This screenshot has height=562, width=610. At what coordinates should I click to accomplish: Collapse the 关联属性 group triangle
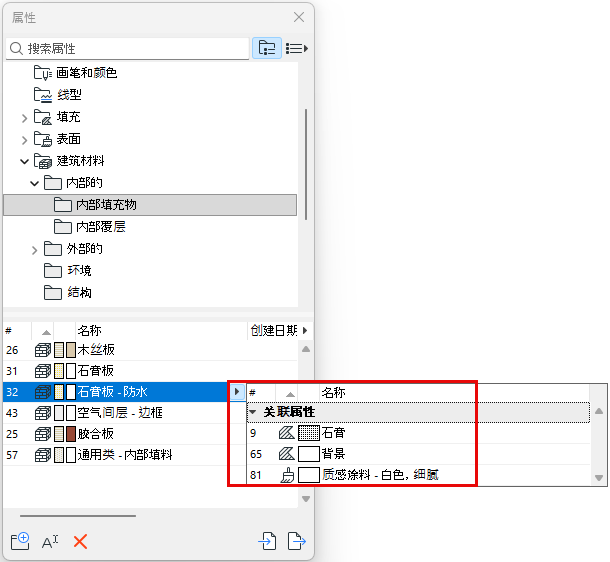pos(253,412)
